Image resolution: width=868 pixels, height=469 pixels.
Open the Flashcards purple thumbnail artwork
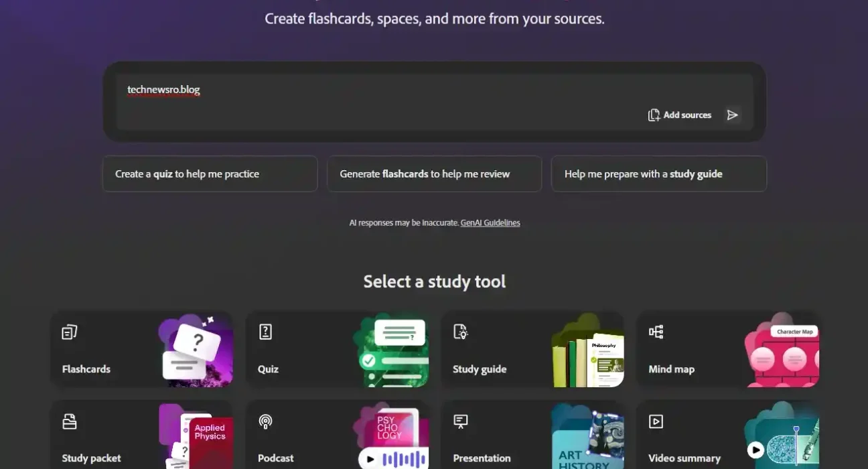click(196, 350)
